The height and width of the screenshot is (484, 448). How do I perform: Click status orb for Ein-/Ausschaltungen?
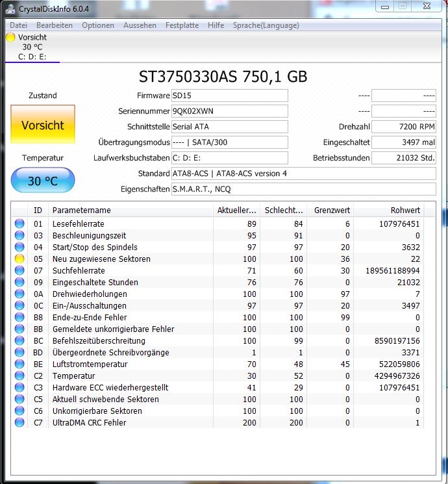pos(19,305)
